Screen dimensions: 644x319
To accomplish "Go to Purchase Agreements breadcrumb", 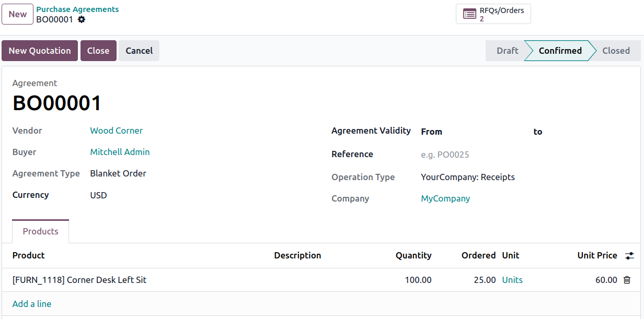I will coord(77,9).
